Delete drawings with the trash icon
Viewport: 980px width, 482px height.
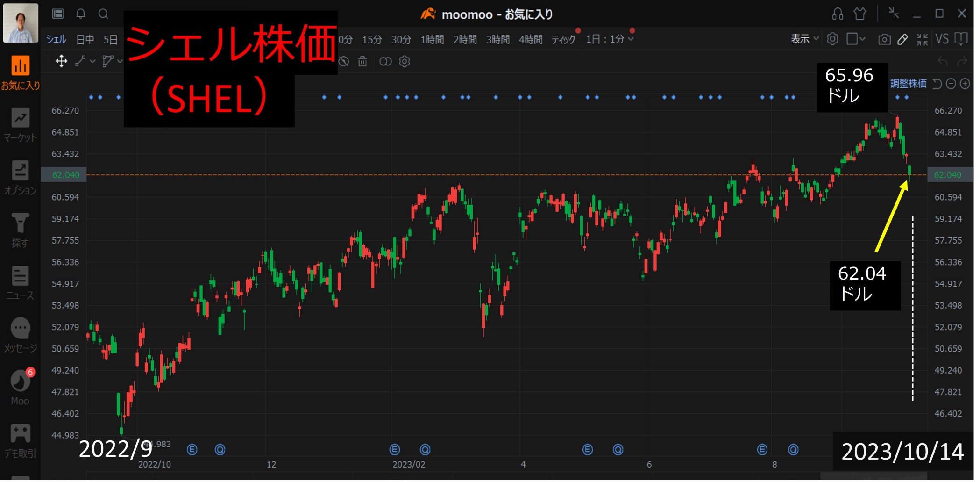[x=362, y=61]
